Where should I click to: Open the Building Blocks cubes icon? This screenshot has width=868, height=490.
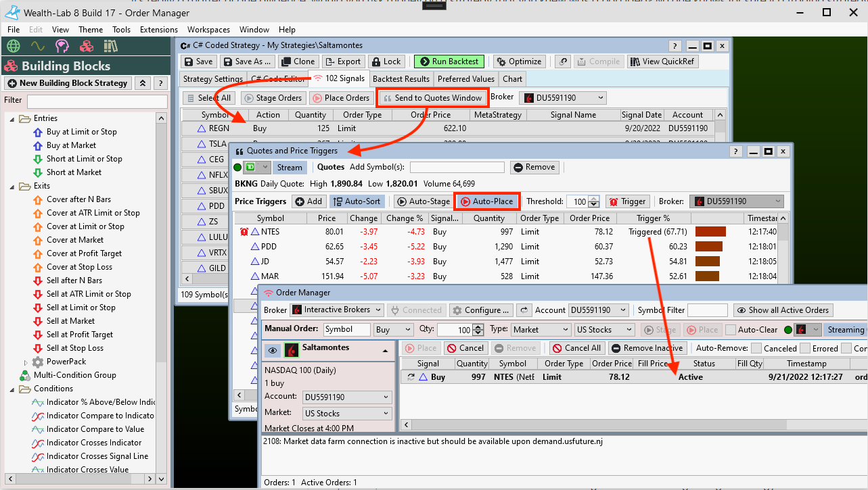(x=86, y=47)
